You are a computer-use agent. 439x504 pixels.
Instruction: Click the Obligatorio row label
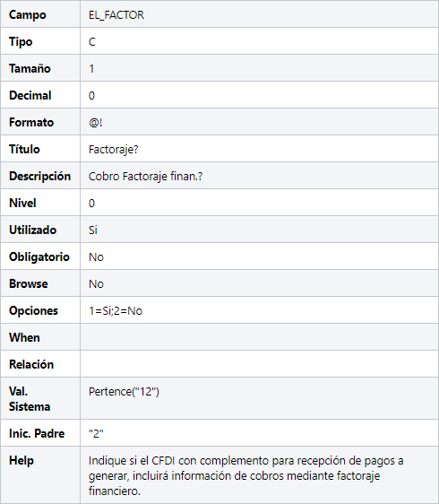pos(39,256)
